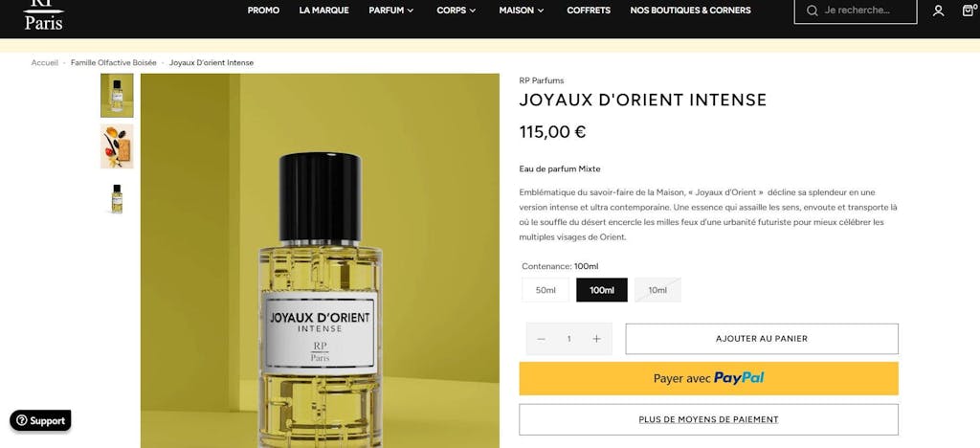This screenshot has width=980, height=448.
Task: Open the Support help widget
Action: tap(40, 420)
